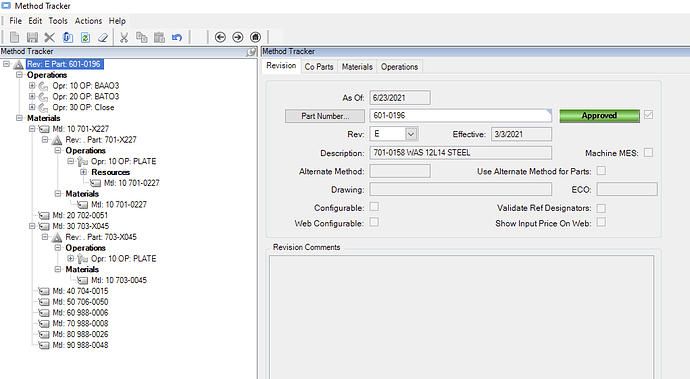Click the Forward arrow circle icon

(238, 37)
